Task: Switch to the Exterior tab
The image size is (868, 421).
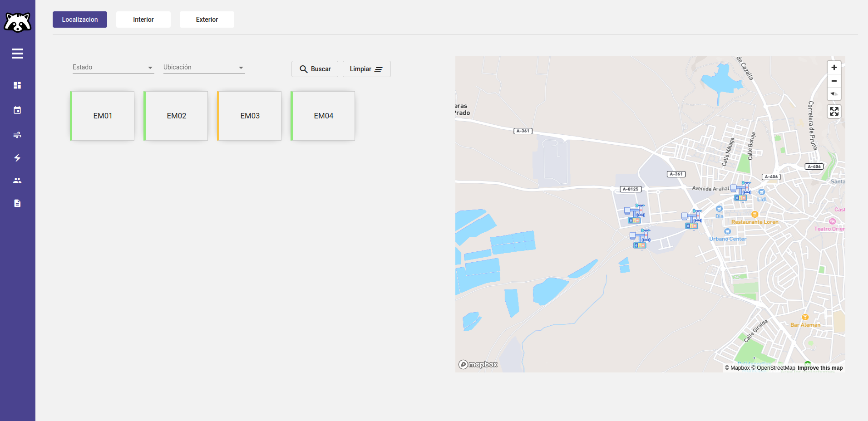Action: click(207, 20)
